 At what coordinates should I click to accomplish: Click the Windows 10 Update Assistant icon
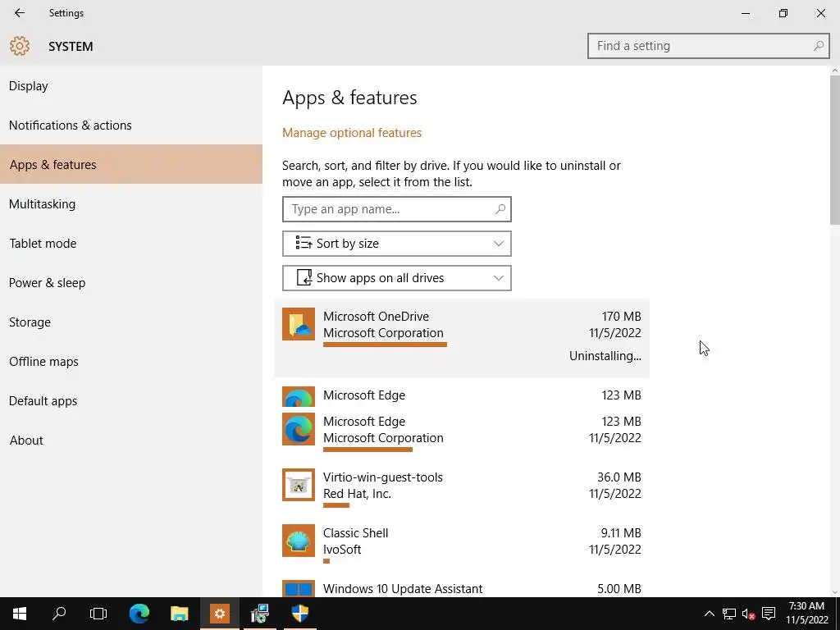click(299, 589)
